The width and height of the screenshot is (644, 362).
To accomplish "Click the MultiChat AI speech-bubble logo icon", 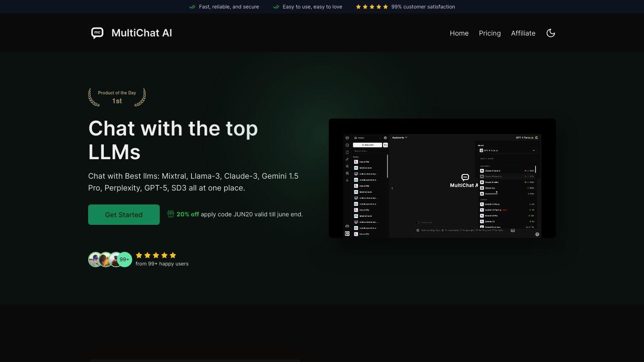I will (x=97, y=33).
